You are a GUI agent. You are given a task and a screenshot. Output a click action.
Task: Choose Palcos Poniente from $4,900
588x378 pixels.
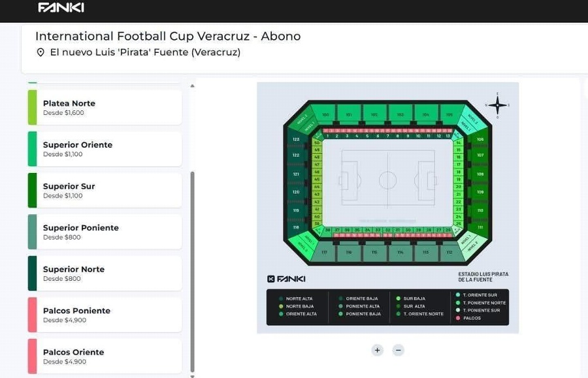105,315
